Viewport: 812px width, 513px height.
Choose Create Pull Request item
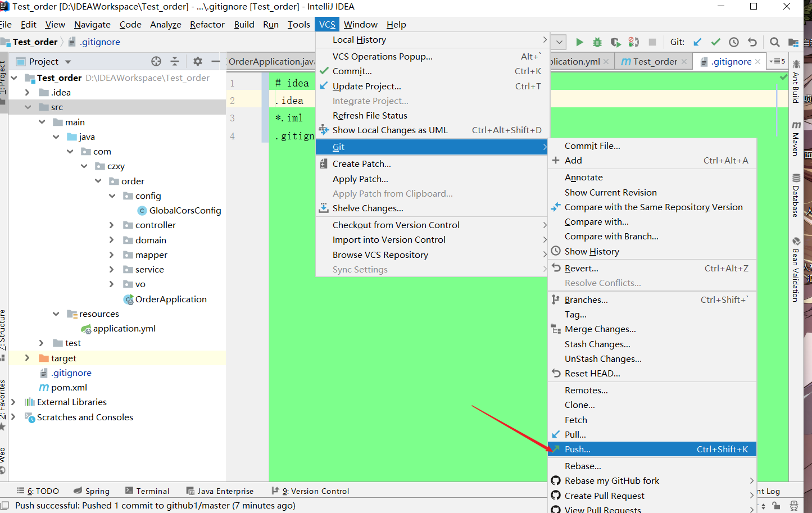(x=652, y=496)
